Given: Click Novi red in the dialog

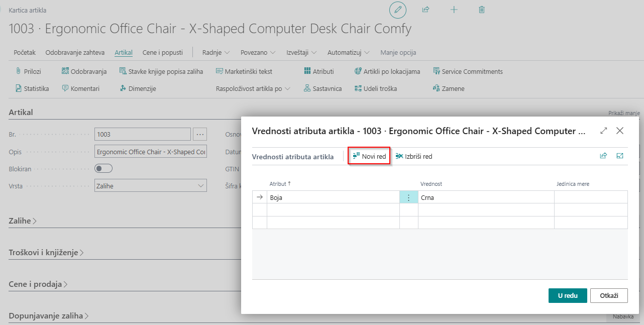Looking at the screenshot, I should pos(369,156).
